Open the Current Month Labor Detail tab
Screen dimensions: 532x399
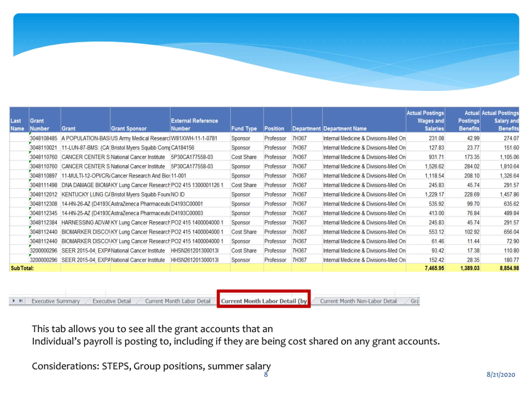point(177,301)
